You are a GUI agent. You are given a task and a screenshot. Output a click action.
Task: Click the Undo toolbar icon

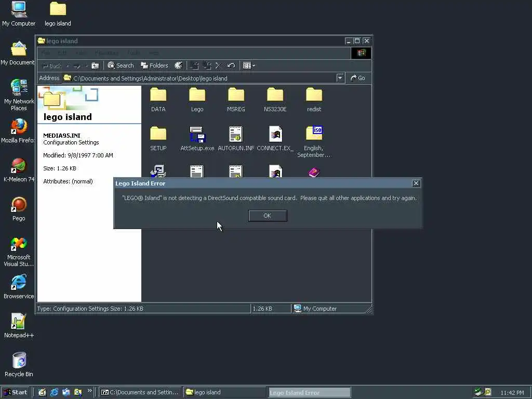pos(231,65)
